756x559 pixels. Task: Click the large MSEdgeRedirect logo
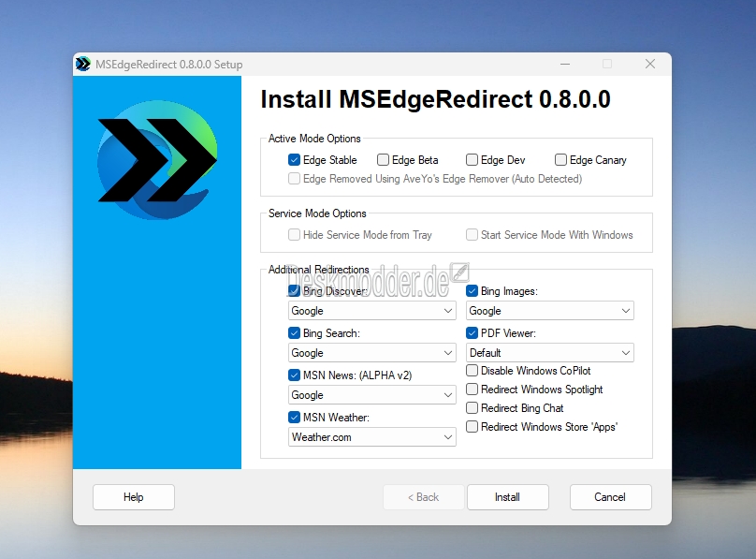click(x=157, y=159)
